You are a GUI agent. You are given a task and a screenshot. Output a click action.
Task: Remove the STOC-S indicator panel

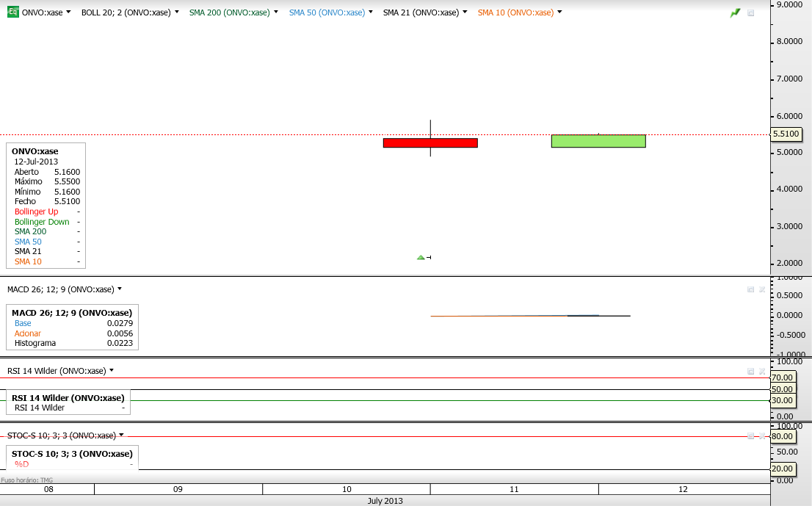click(762, 436)
